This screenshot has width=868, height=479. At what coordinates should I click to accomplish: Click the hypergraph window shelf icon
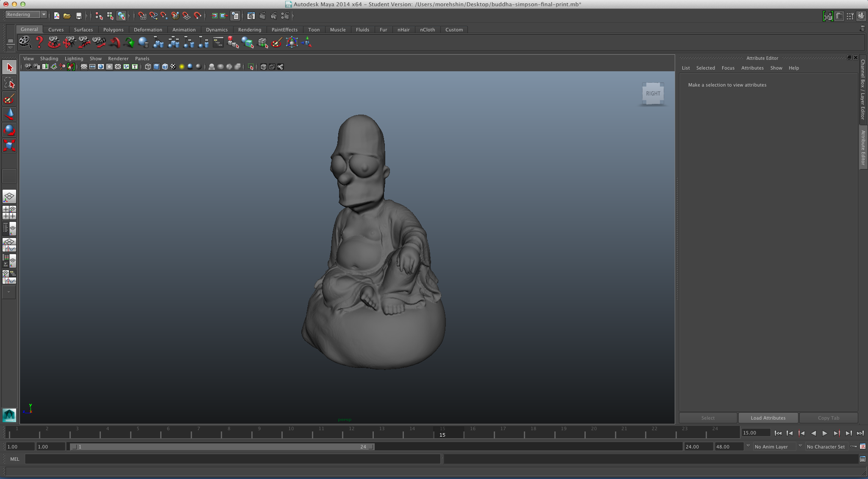coord(218,42)
